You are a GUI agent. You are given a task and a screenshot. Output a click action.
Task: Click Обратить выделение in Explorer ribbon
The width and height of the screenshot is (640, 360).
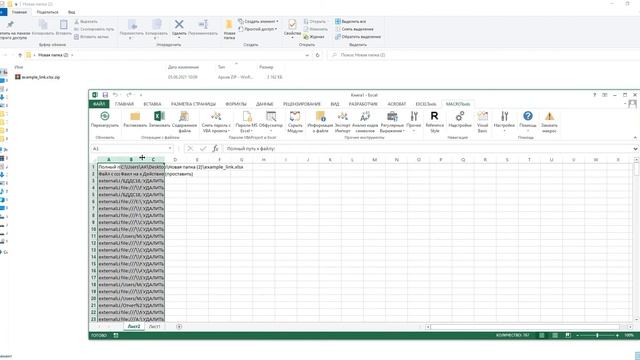pos(358,37)
